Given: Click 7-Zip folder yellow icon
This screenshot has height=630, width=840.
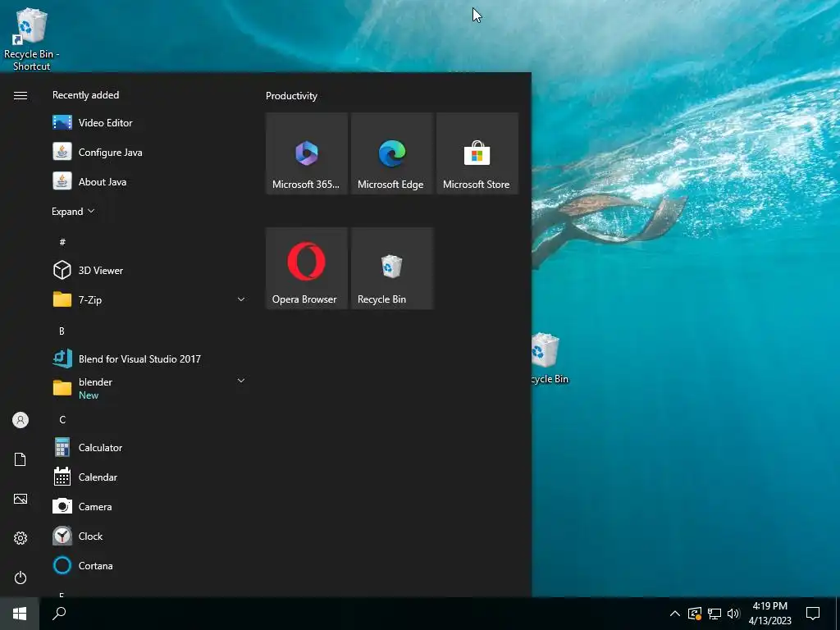Looking at the screenshot, I should tap(62, 299).
